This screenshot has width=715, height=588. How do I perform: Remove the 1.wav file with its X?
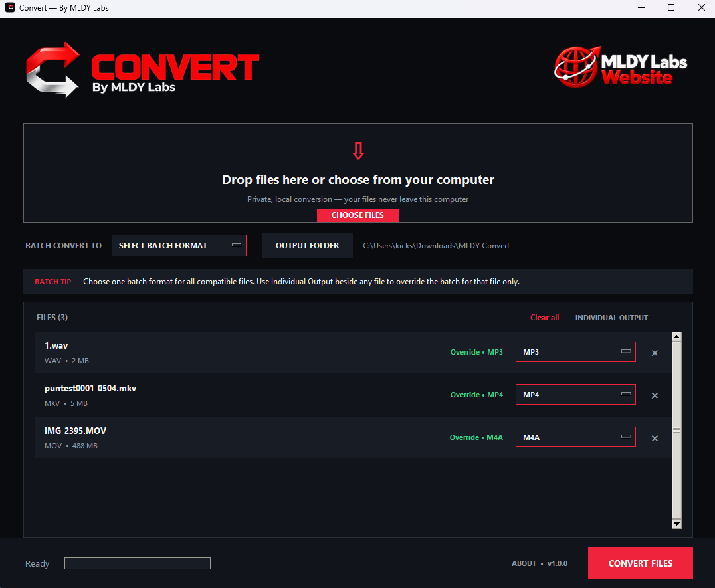(655, 353)
